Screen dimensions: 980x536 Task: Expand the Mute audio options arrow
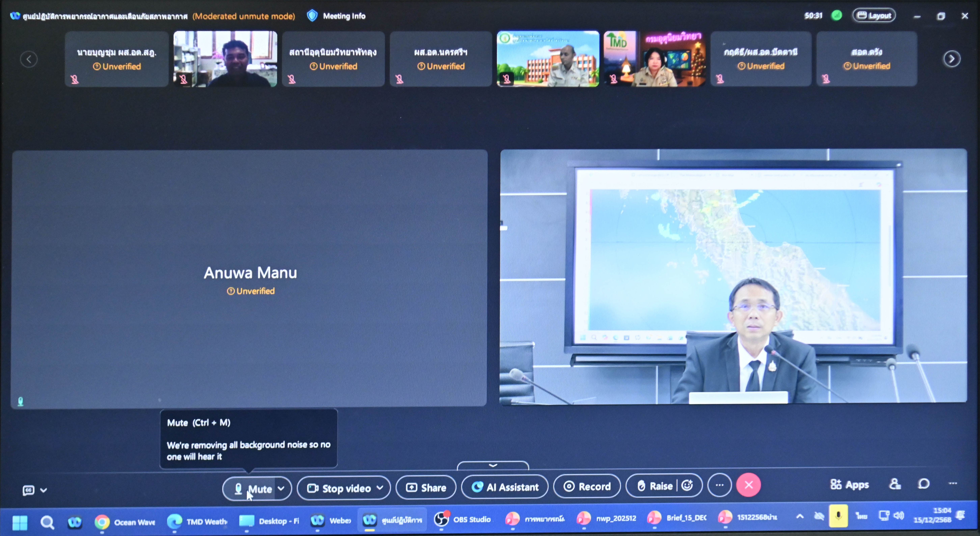[281, 488]
